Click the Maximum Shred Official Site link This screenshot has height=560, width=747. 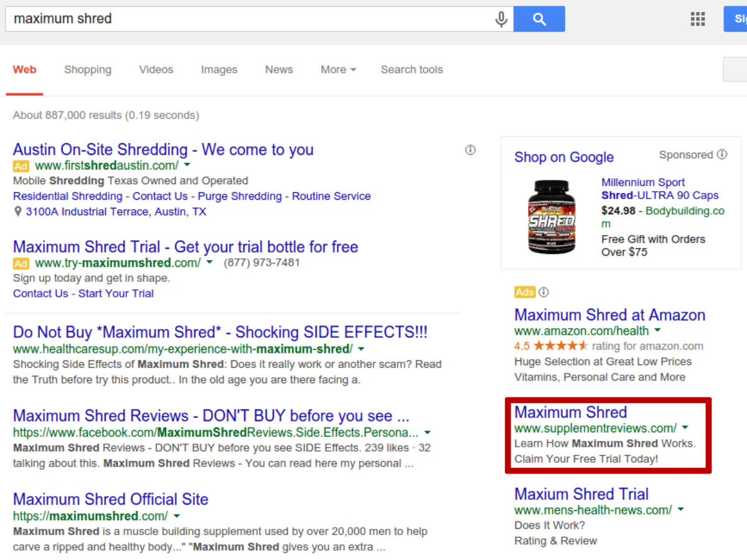pos(110,499)
